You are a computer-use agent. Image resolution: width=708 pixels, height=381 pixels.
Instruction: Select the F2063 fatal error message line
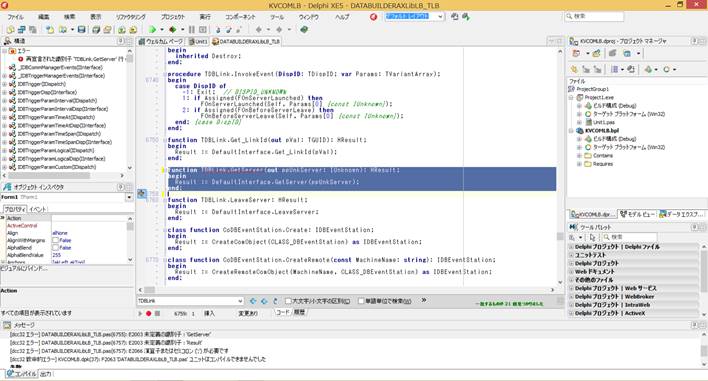(x=138, y=359)
